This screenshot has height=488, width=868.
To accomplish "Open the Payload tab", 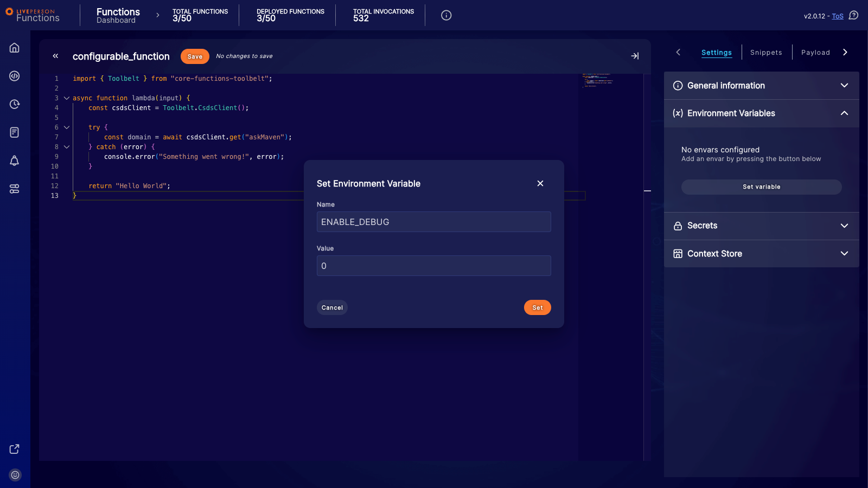I will coord(815,52).
